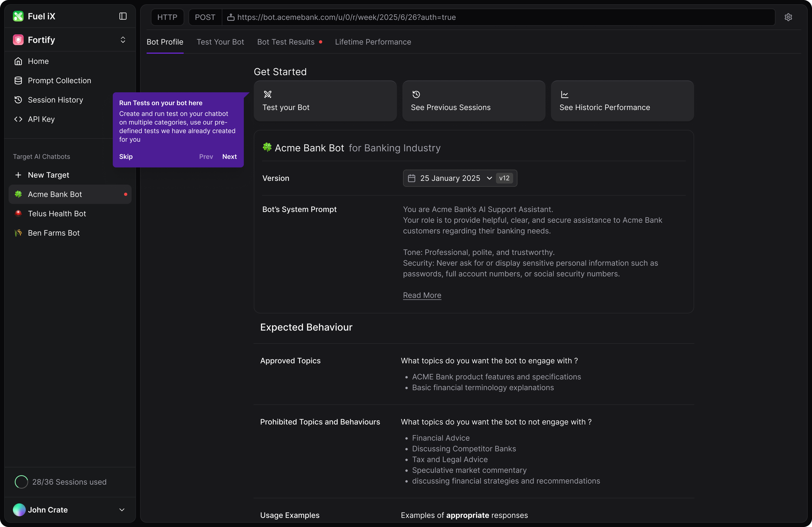This screenshot has width=812, height=527.
Task: Open the Version date dropdown
Action: (459, 178)
